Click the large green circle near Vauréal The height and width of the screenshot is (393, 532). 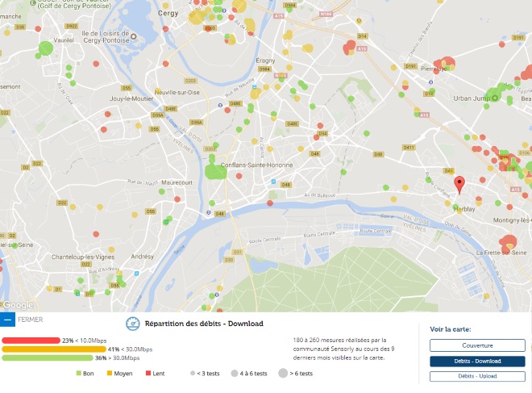[x=46, y=48]
